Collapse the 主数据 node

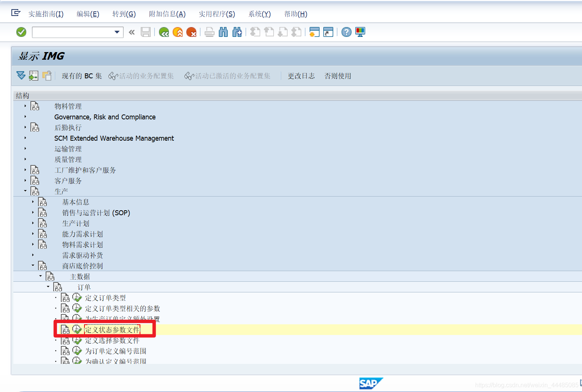41,276
